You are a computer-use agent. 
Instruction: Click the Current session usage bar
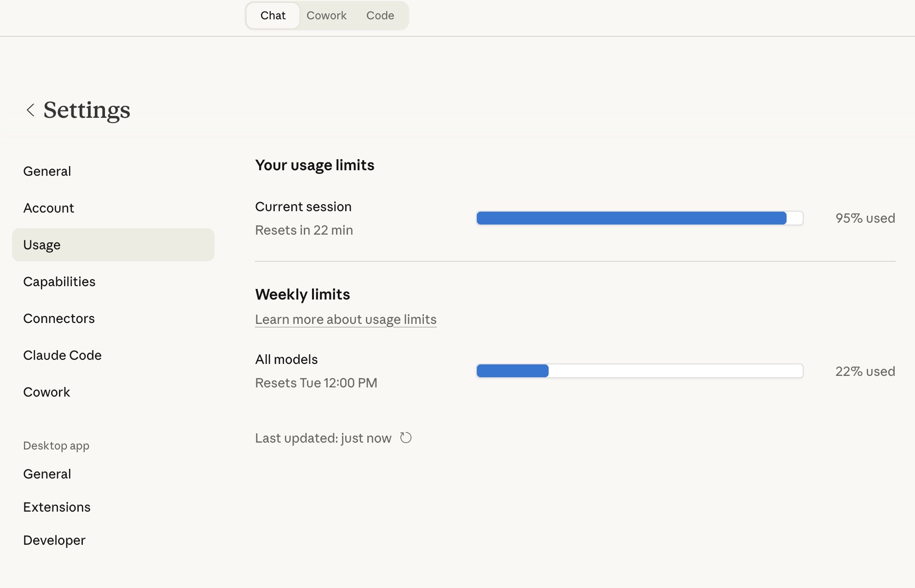point(640,218)
